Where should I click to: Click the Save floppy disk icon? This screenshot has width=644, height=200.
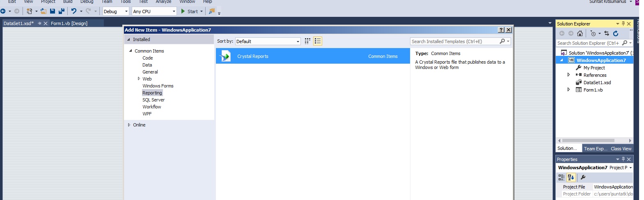point(53,11)
